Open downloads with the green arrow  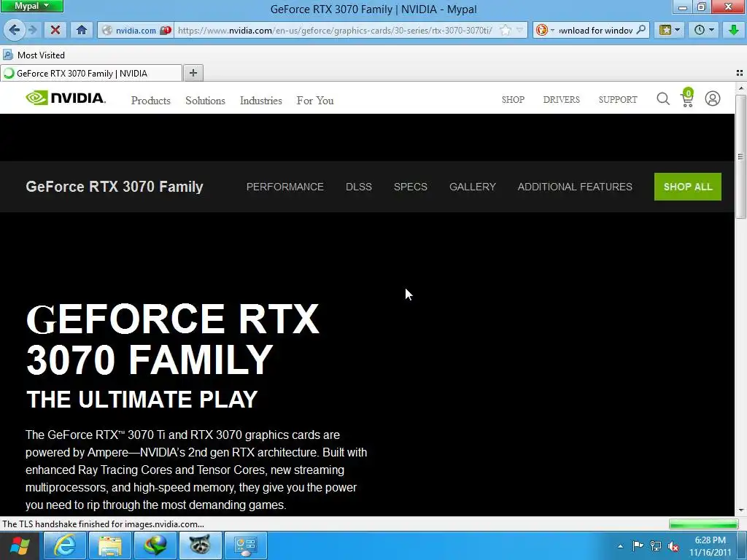(733, 30)
